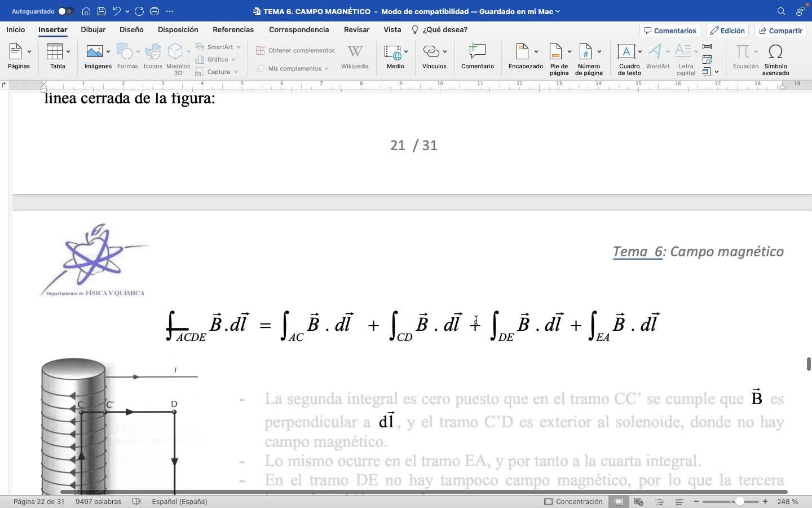Open Wikipedia add-in
This screenshot has width=812, height=508.
355,51
